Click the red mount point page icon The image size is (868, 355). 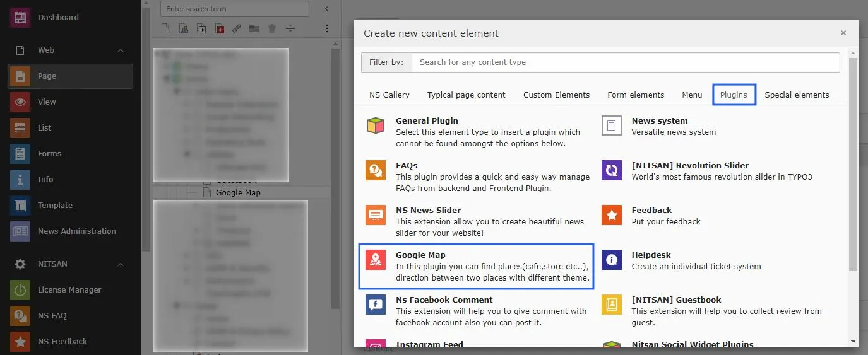point(219,28)
